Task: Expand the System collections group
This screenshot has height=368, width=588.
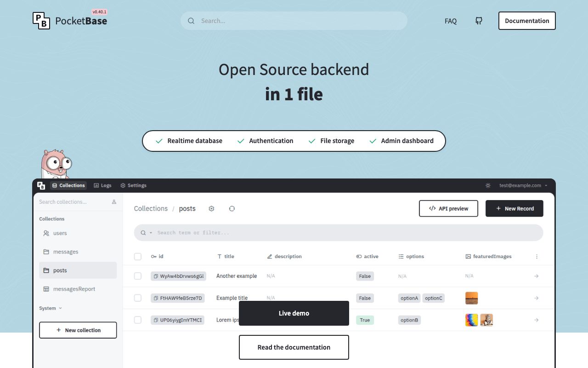Action: pos(51,308)
